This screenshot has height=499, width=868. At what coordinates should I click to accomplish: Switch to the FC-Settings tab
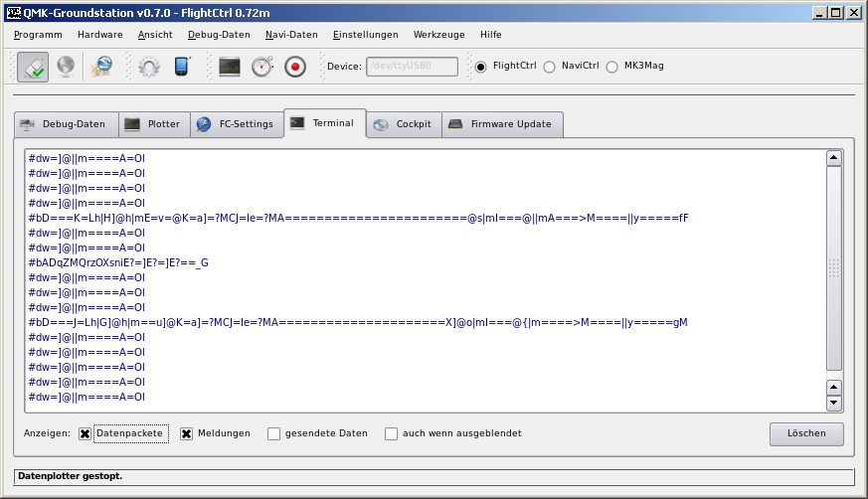click(x=235, y=124)
